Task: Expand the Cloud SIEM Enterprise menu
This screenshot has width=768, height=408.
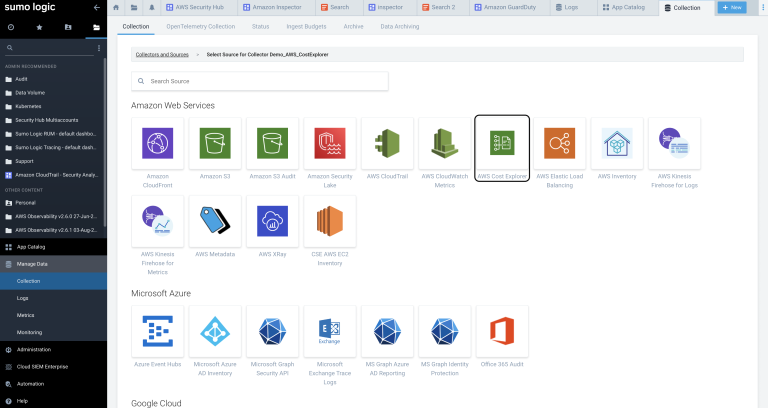Action: 53,367
